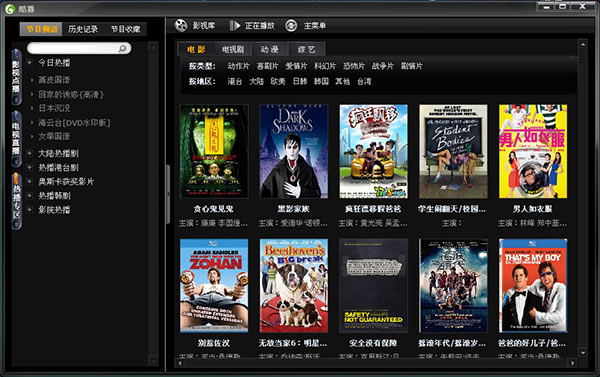This screenshot has height=377, width=600.
Task: Click the 男人如衣服 movie title
Action: 532,209
